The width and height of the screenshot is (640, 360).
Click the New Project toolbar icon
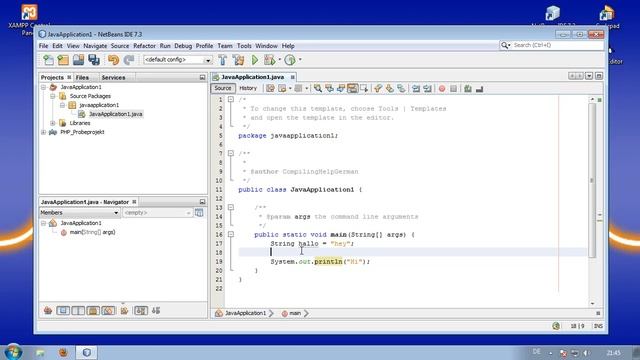coord(63,60)
